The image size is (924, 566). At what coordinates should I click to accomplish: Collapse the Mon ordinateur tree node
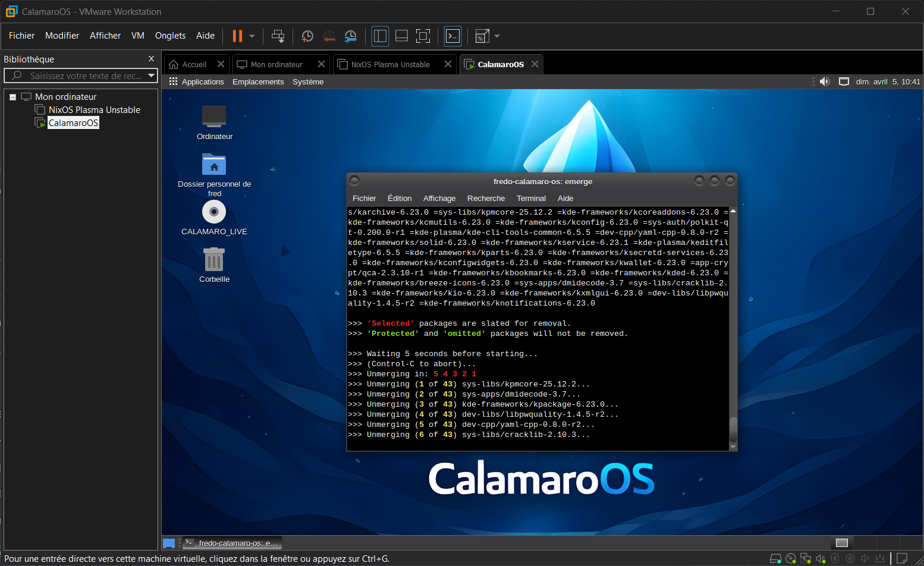pyautogui.click(x=12, y=97)
